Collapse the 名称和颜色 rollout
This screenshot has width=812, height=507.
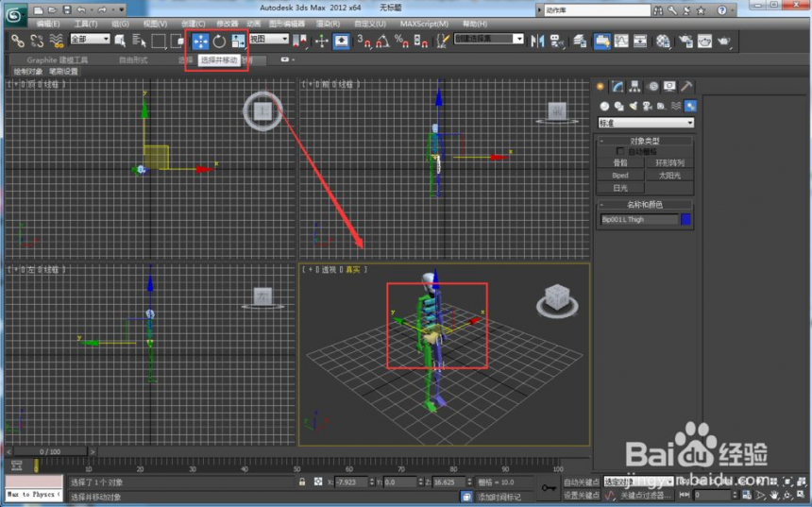pos(645,205)
